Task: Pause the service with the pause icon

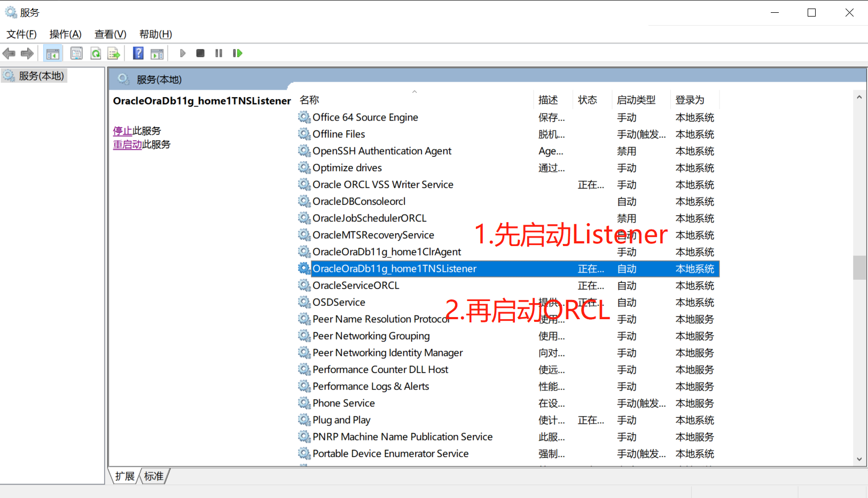Action: point(218,53)
